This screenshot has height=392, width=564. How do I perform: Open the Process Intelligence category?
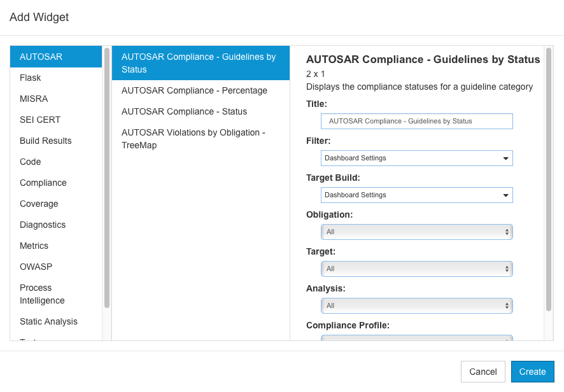point(56,294)
